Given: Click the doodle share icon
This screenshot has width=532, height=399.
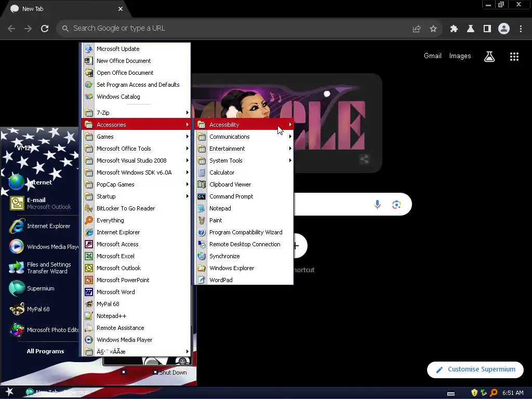Looking at the screenshot, I should point(364,159).
